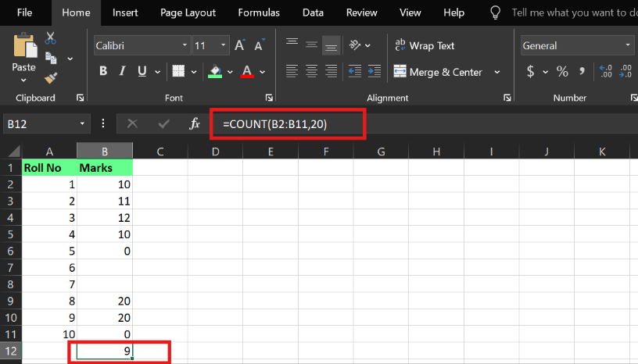Toggle underline formatting
638x364 pixels.
pyautogui.click(x=142, y=71)
